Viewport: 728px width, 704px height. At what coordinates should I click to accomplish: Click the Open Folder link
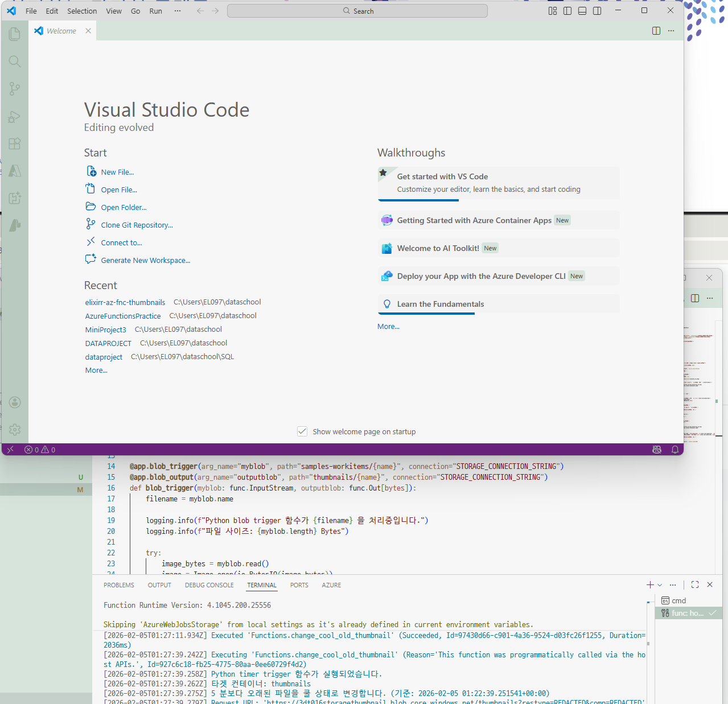124,207
